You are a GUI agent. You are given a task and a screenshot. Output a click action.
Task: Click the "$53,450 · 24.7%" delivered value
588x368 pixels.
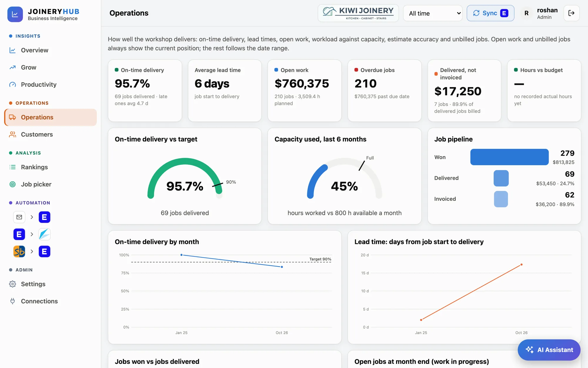555,183
